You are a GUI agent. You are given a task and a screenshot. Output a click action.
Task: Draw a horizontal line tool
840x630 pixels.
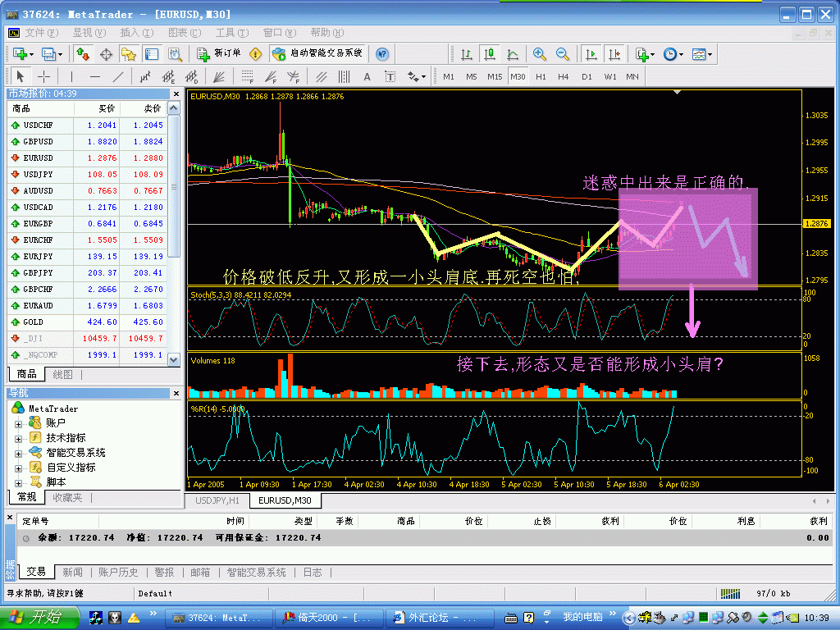[94, 76]
